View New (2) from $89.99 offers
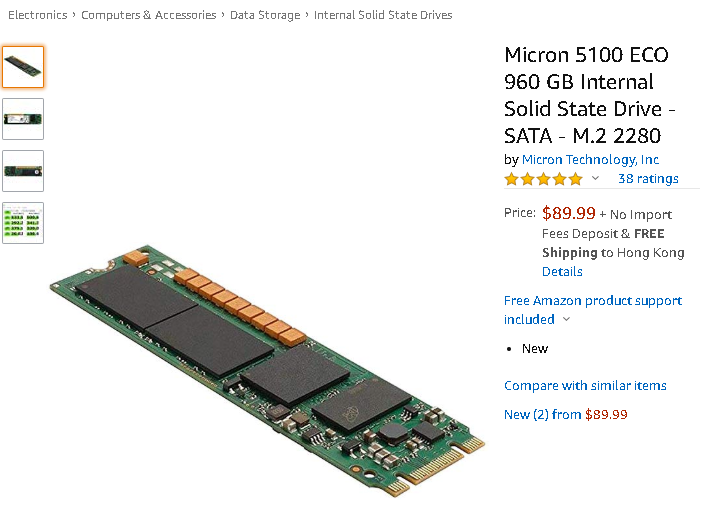 click(565, 414)
